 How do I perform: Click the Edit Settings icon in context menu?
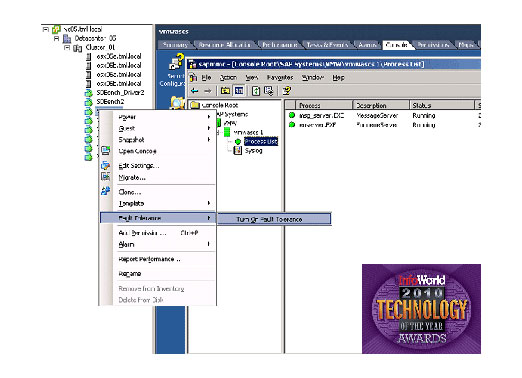point(106,165)
